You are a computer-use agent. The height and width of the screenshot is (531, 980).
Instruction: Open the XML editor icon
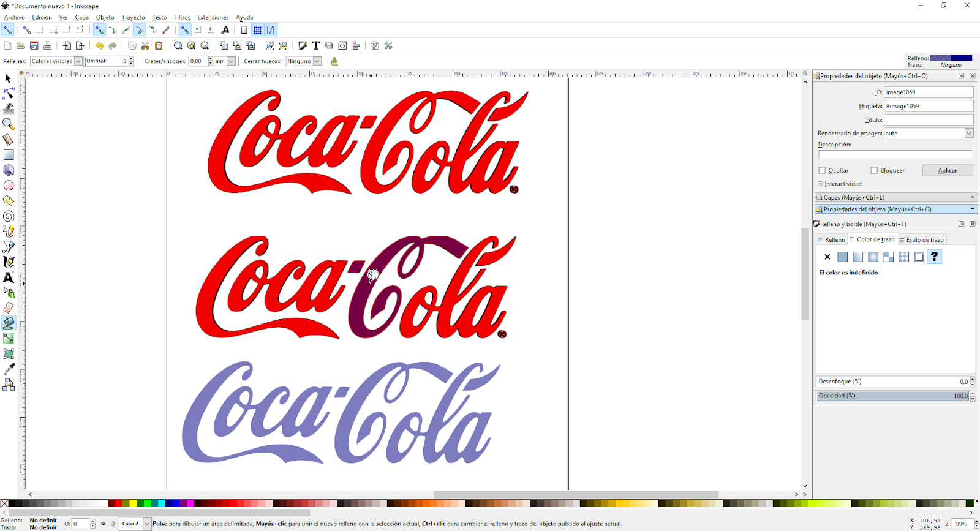coord(342,46)
